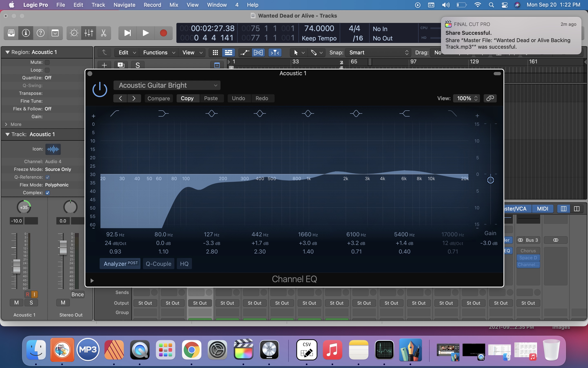588x368 pixels.
Task: Collapse the Track Acoustic 1 disclosure triangle
Action: click(x=7, y=134)
